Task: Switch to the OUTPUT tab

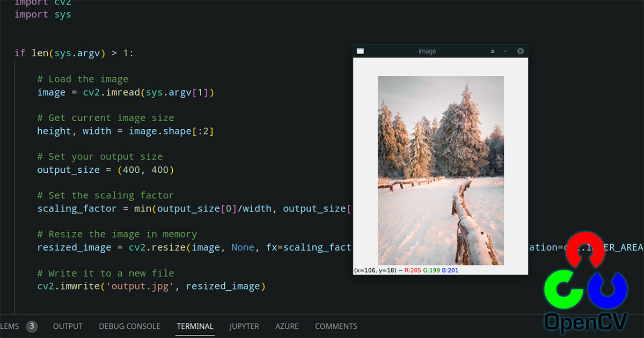Action: point(68,326)
